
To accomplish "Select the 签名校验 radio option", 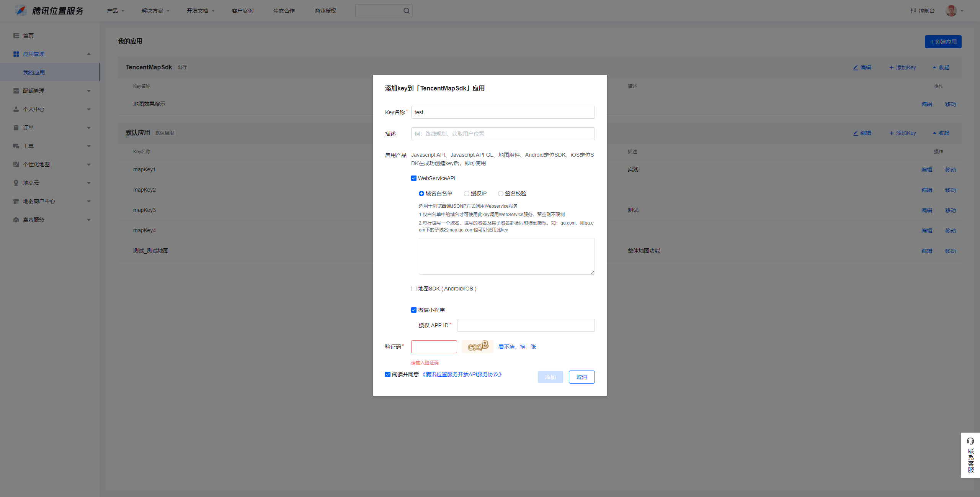I will [500, 194].
